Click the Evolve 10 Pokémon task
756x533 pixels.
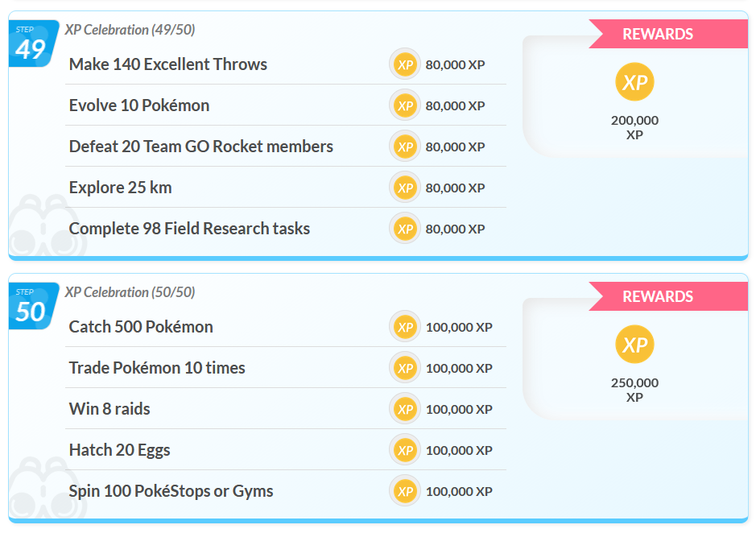tap(139, 105)
